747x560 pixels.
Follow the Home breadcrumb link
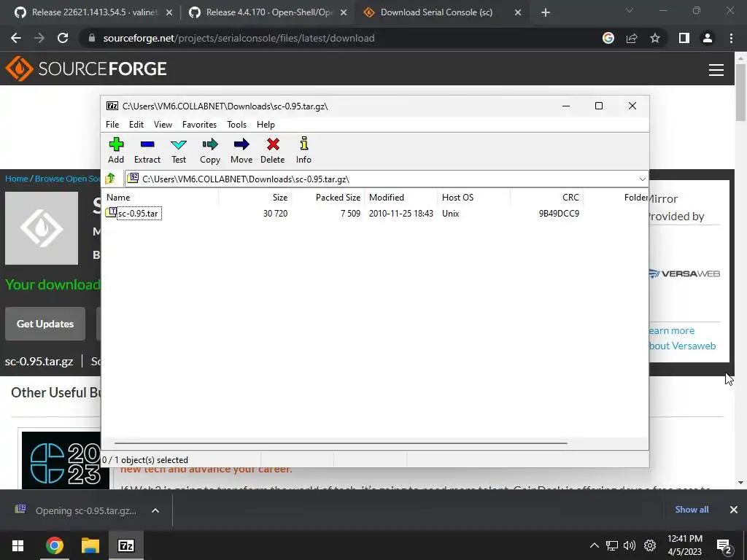17,179
